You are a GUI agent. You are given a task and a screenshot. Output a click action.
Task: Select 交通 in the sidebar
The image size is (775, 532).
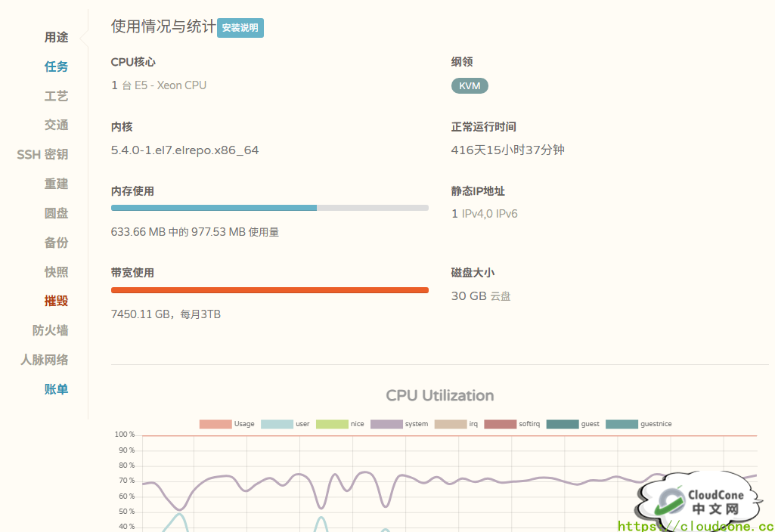(x=56, y=125)
